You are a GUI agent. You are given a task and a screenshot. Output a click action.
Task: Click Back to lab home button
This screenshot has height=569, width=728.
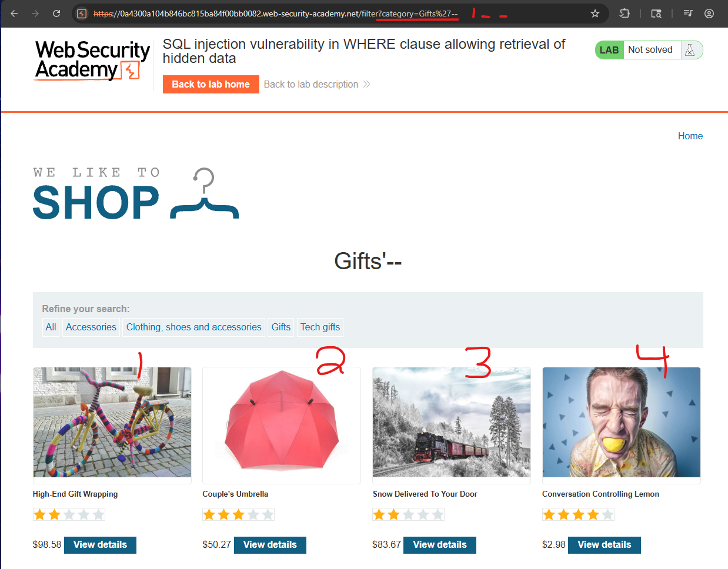click(x=211, y=84)
